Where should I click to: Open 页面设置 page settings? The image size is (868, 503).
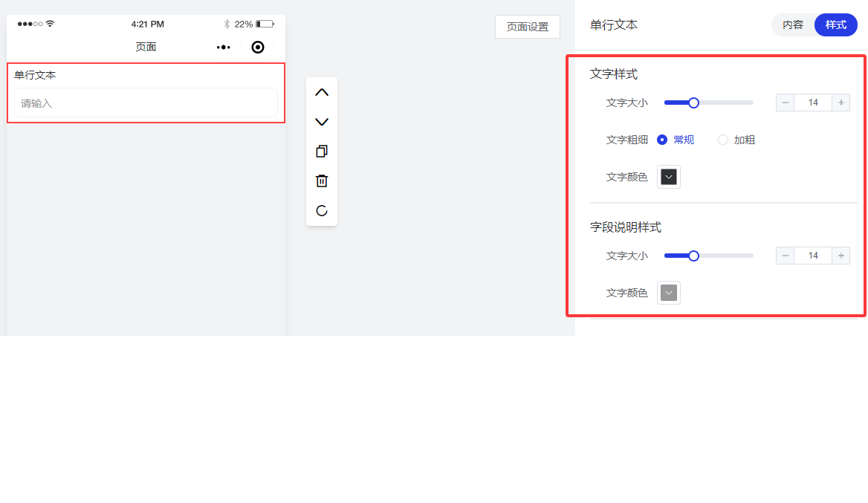tap(528, 27)
